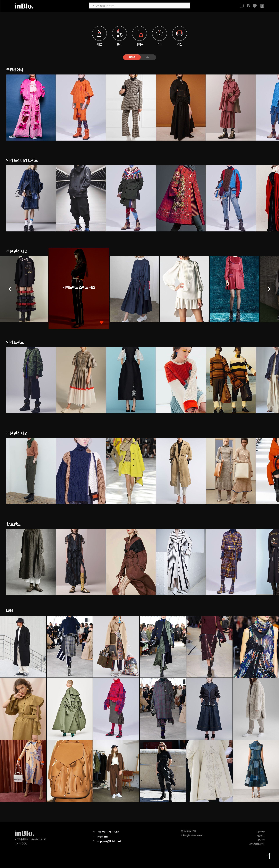Click the LaM section heading
Viewport: 279px width, 868px height.
(x=9, y=610)
